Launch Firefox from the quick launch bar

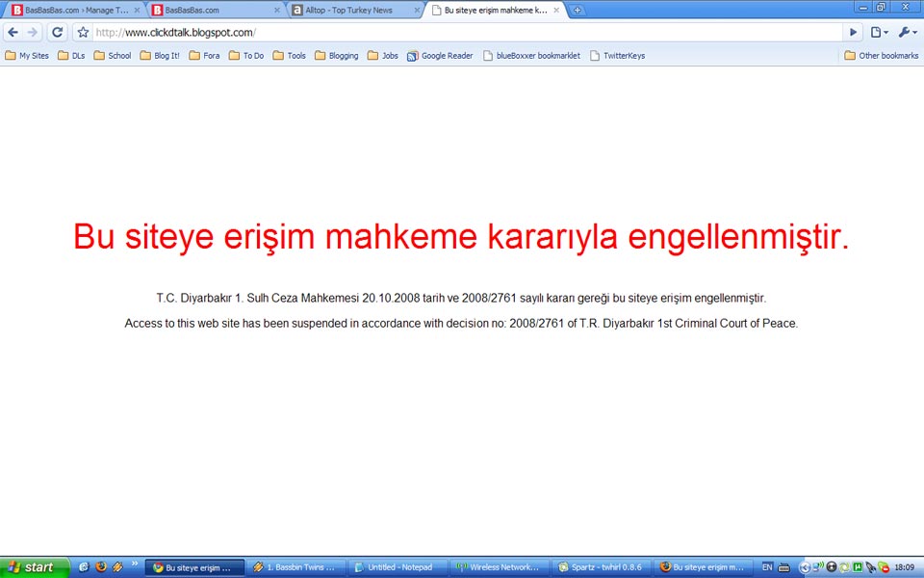101,567
